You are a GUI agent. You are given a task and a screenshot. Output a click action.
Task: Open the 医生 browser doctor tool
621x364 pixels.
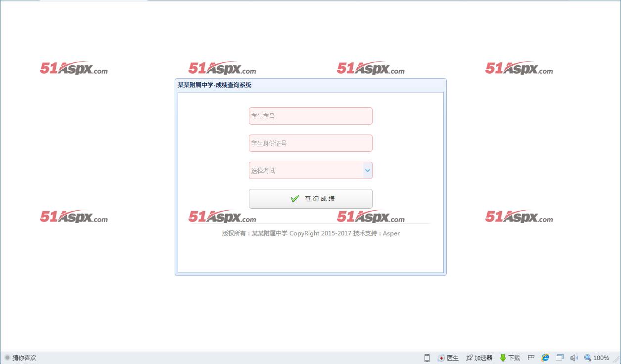(448, 358)
